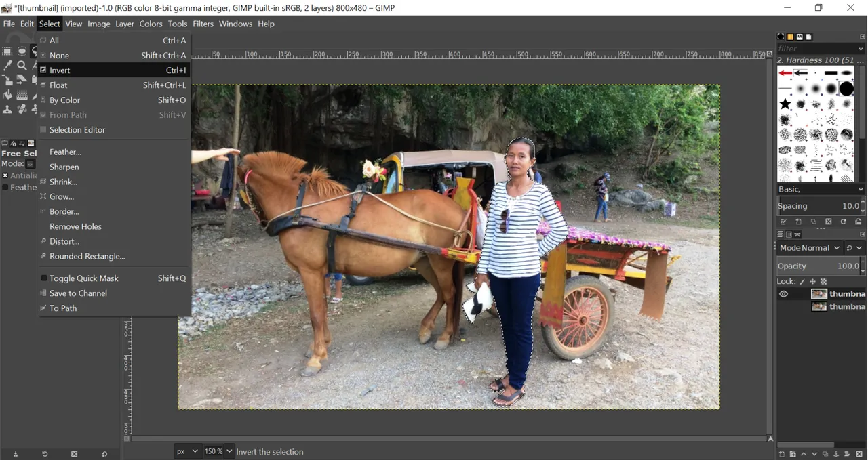This screenshot has width=868, height=460.
Task: Open brushes panel configuration menu arrow
Action: [863, 37]
